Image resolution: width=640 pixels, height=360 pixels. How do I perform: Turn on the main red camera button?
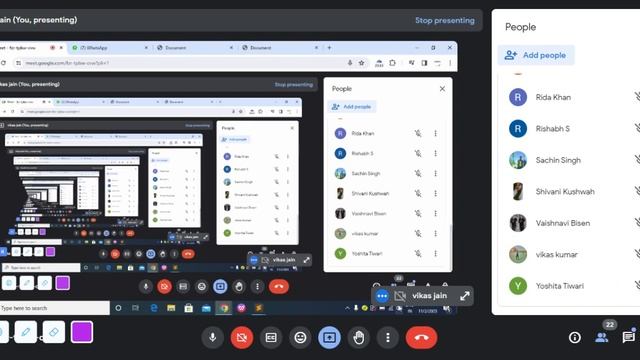tap(242, 338)
